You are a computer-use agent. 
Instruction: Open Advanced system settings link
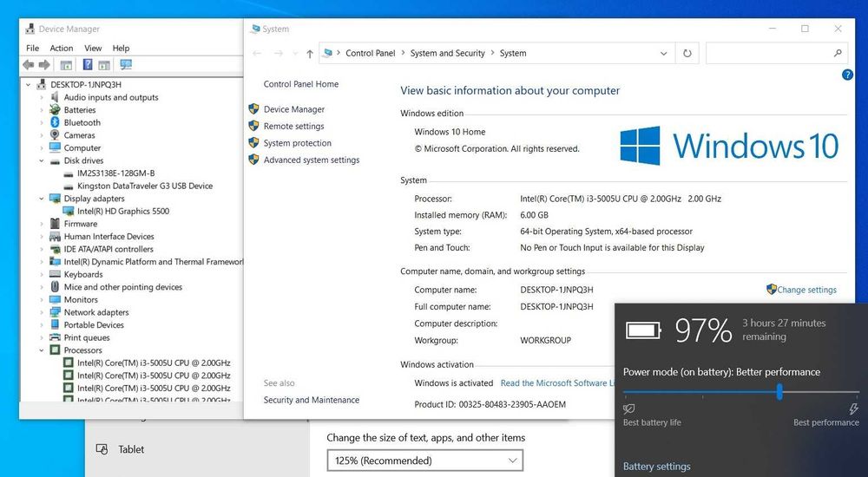point(312,160)
